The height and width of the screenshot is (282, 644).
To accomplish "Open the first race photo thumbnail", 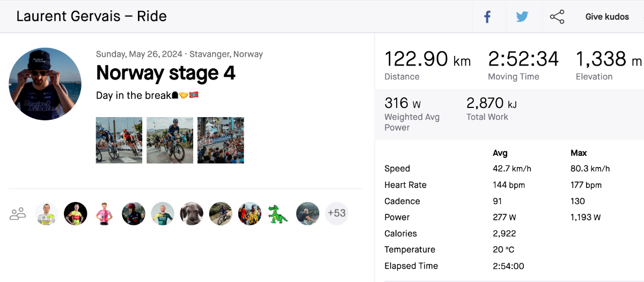I will click(119, 140).
